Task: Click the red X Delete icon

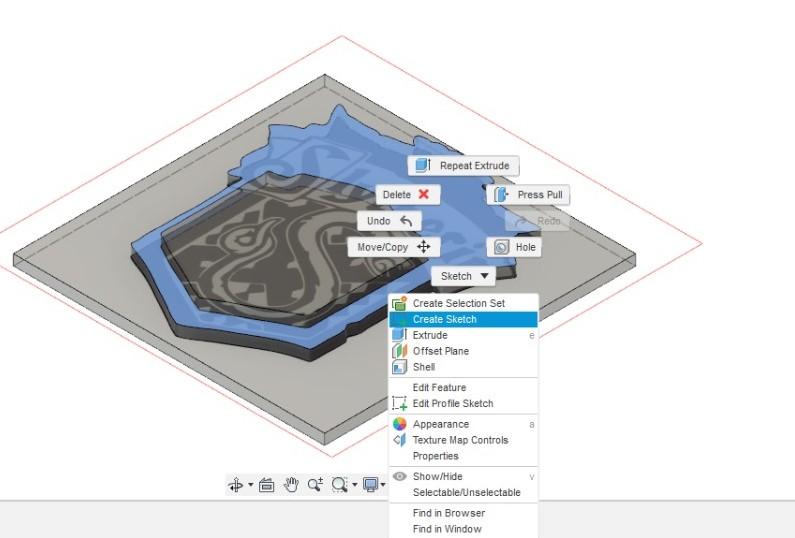Action: (x=424, y=194)
